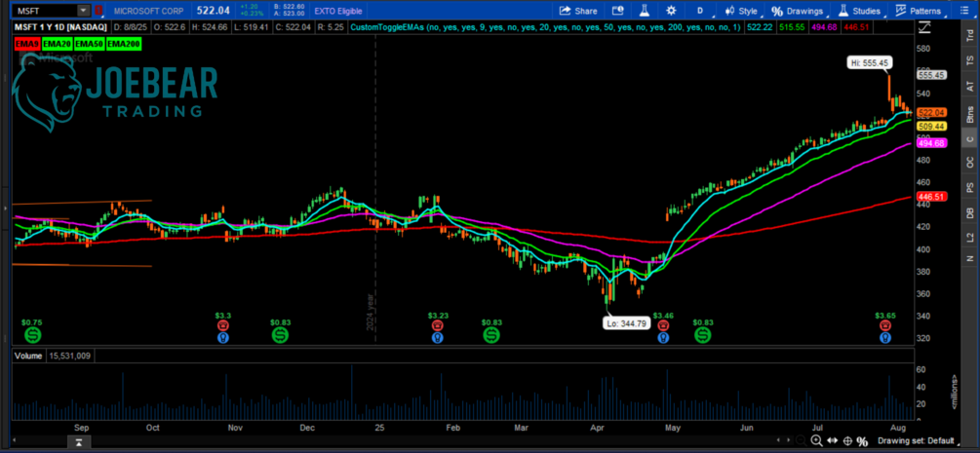
Task: Click the Volume study label
Action: click(x=28, y=356)
